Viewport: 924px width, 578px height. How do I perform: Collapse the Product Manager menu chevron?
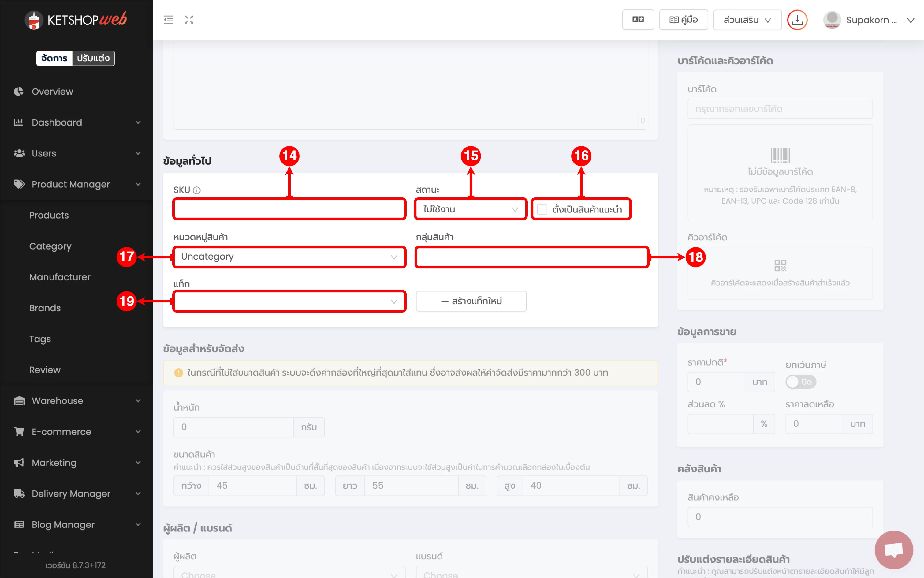pyautogui.click(x=138, y=184)
